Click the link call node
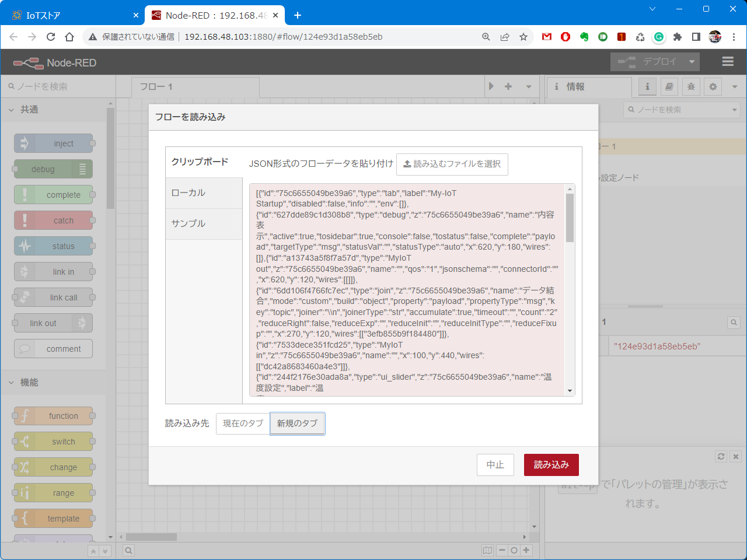The image size is (747, 560). [x=53, y=297]
